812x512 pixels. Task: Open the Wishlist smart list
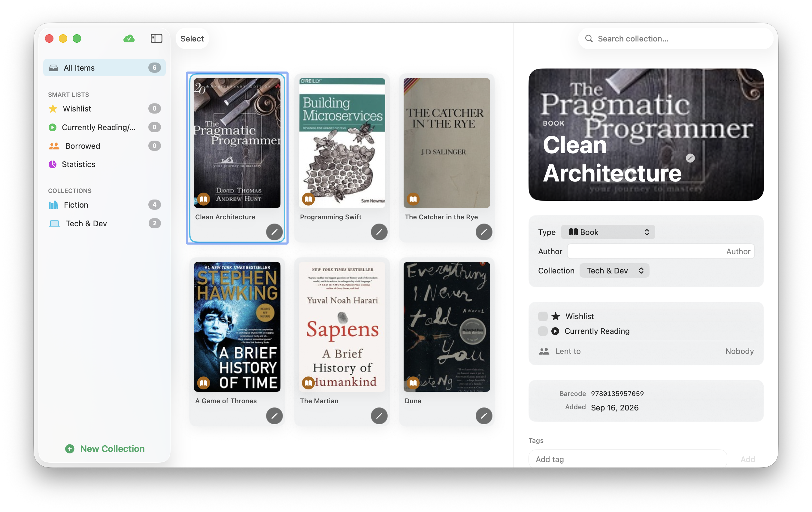point(104,109)
